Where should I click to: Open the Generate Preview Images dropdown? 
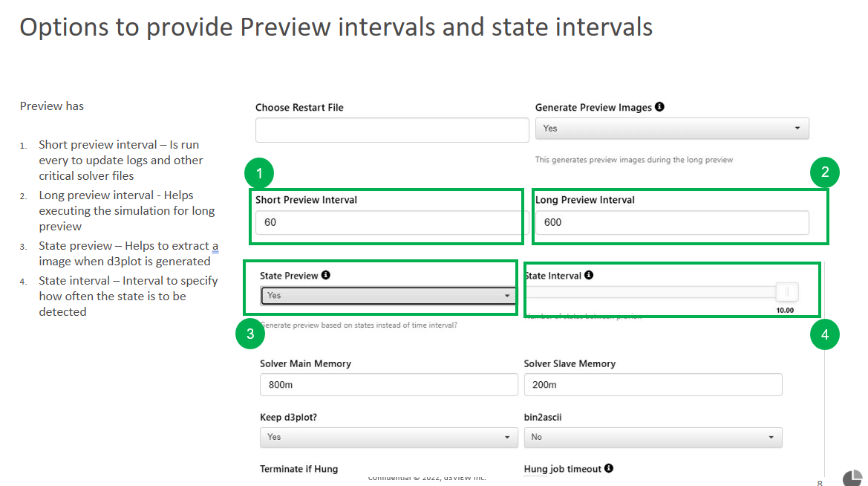coord(671,129)
